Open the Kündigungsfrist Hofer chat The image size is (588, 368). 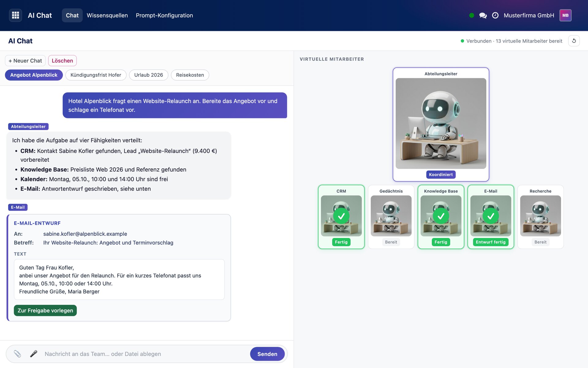(x=96, y=75)
